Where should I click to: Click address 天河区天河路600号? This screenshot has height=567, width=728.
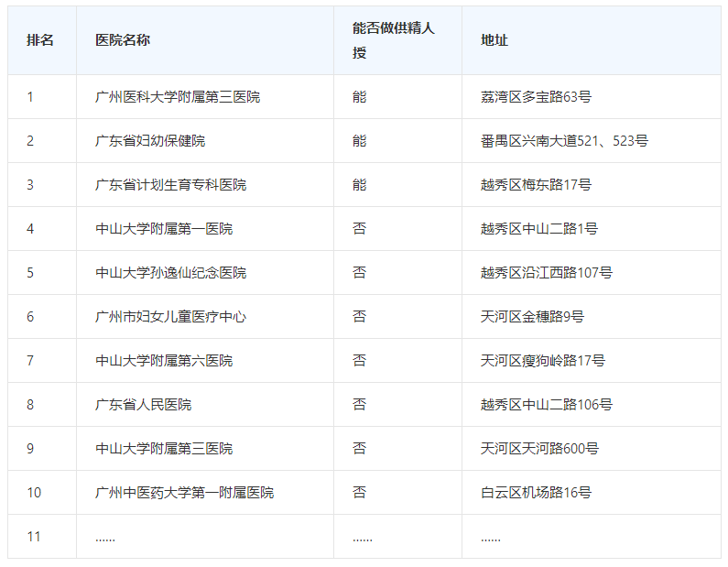(539, 449)
